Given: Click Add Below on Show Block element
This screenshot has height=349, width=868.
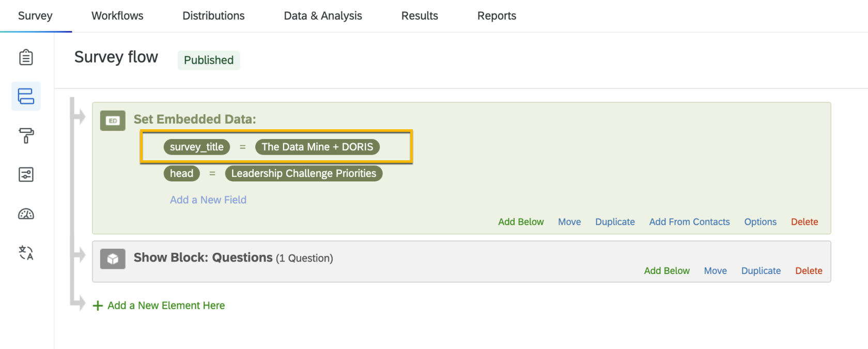Looking at the screenshot, I should 667,270.
